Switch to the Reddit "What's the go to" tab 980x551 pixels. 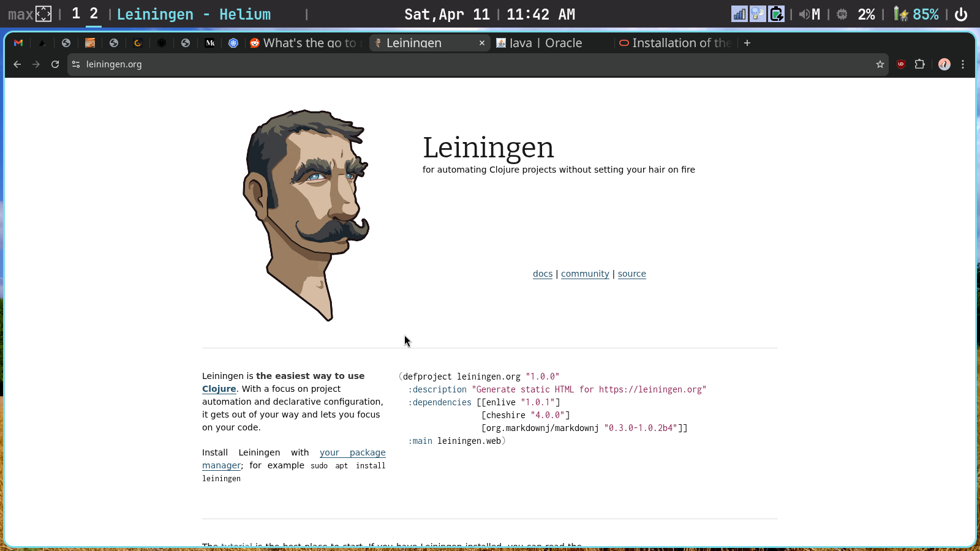click(x=306, y=43)
